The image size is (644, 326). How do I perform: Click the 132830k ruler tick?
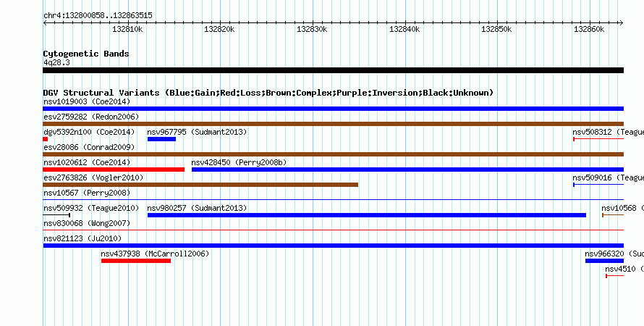point(312,29)
